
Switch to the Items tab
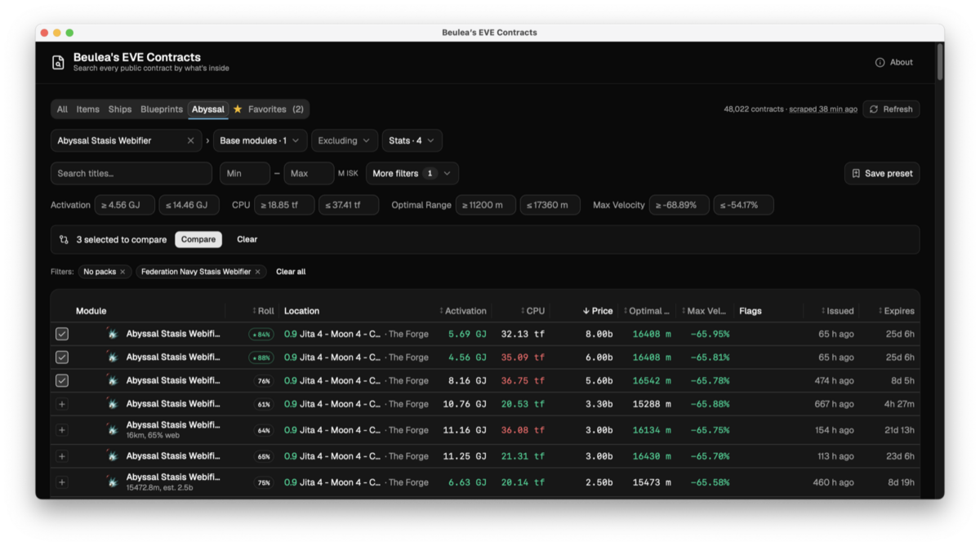coord(88,109)
